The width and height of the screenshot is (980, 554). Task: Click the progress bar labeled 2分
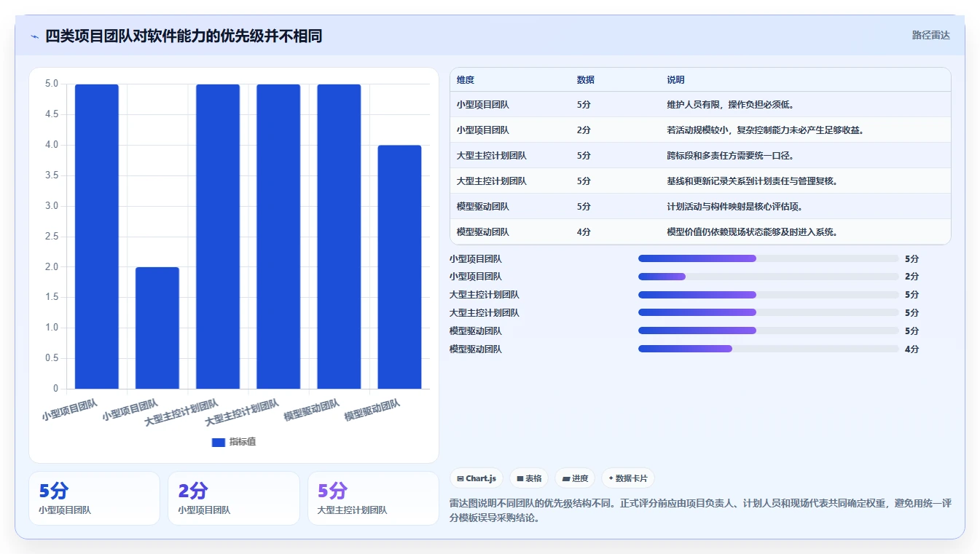click(769, 277)
